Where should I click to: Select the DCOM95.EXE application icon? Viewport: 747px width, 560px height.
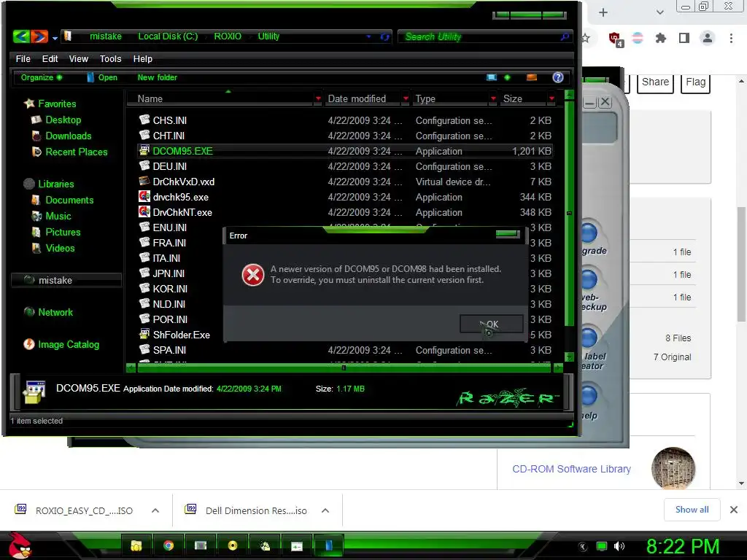[144, 150]
